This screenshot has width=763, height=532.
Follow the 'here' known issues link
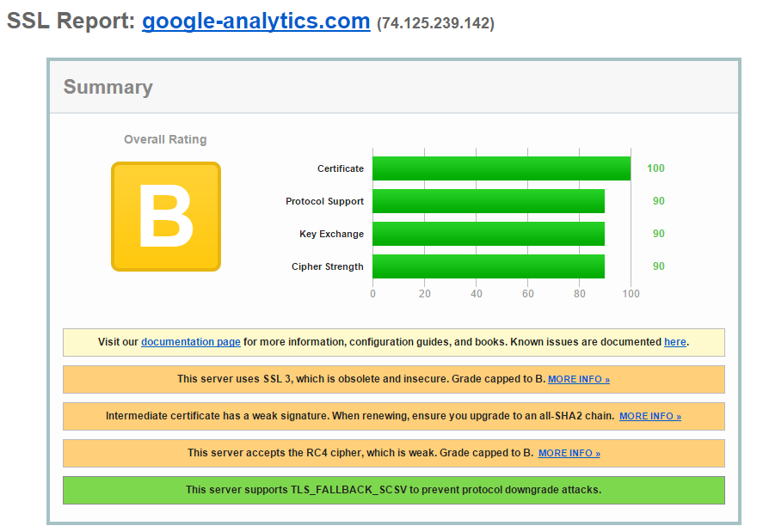[x=674, y=342]
